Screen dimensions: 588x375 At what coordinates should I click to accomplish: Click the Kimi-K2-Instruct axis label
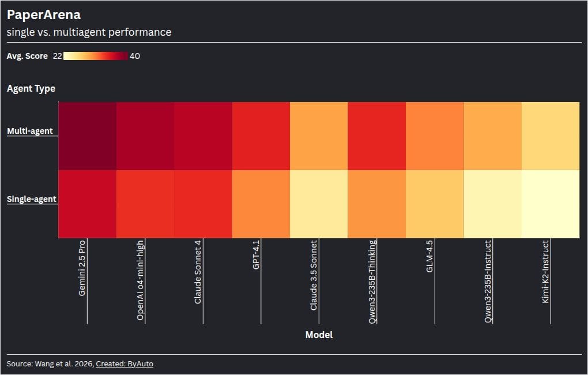[545, 272]
